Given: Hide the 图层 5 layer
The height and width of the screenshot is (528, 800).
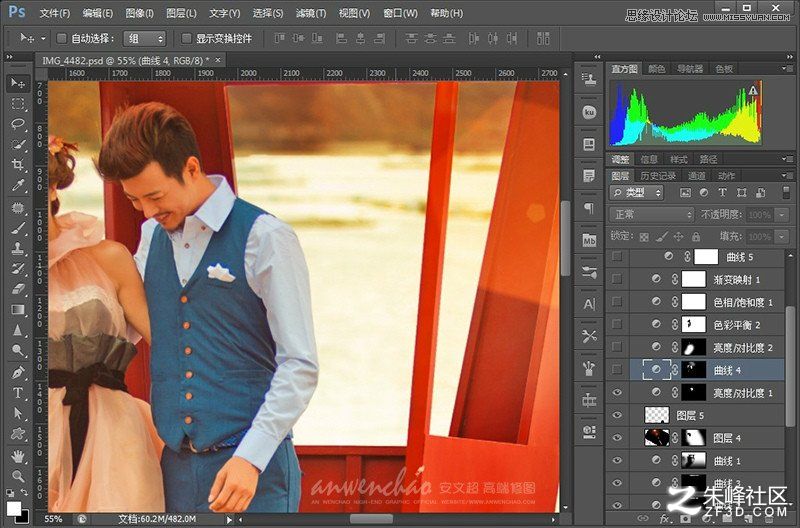Looking at the screenshot, I should pyautogui.click(x=617, y=415).
